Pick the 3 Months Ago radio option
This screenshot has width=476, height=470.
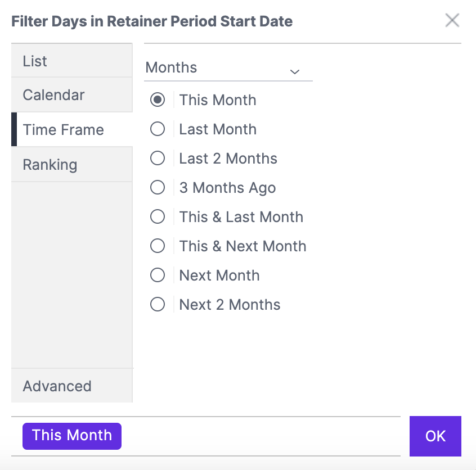[158, 187]
